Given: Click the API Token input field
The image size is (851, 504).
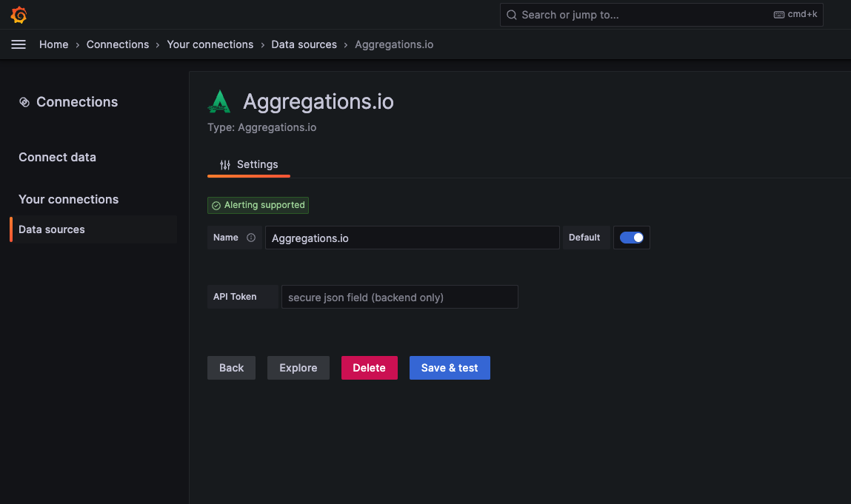Looking at the screenshot, I should tap(399, 297).
